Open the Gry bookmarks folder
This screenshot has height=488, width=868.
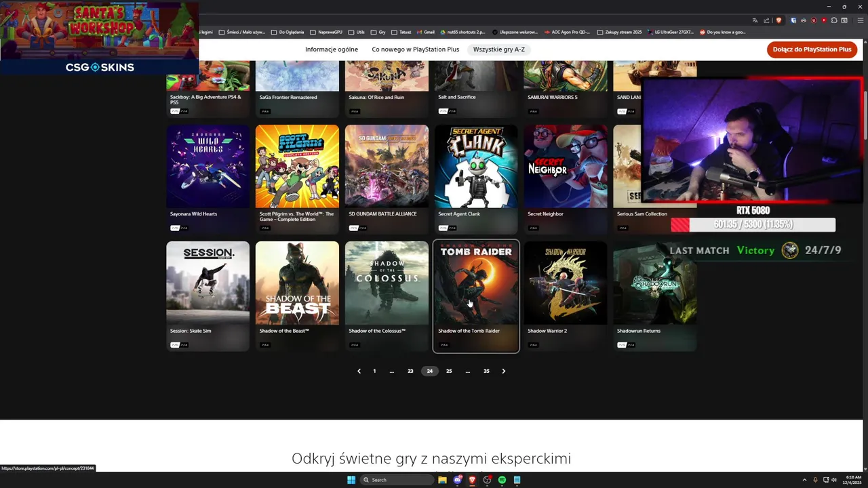click(378, 32)
